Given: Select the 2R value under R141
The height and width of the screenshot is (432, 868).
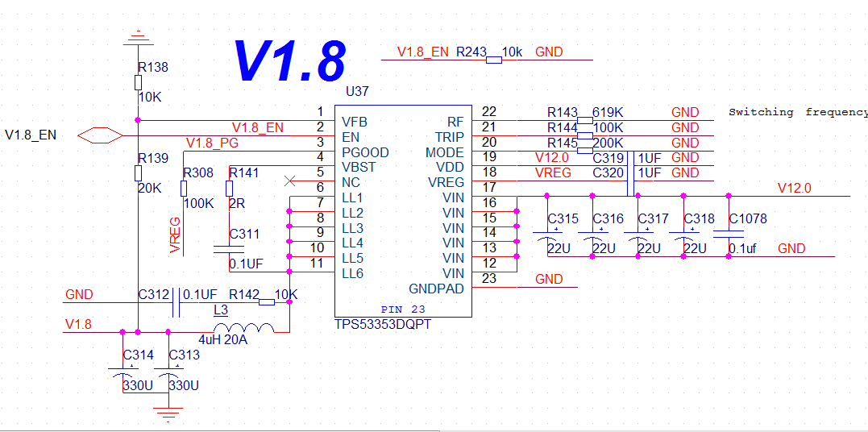Looking at the screenshot, I should 236,203.
